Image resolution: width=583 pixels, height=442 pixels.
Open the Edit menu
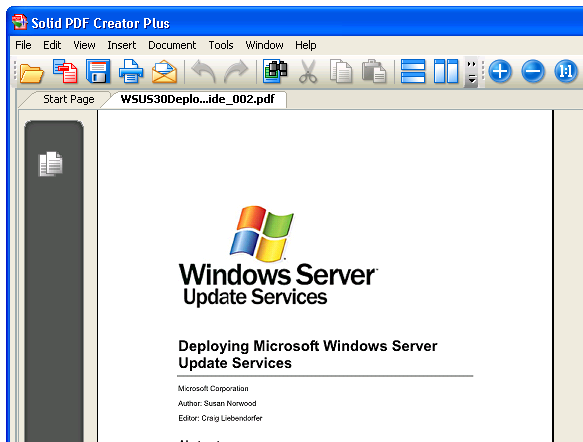click(x=52, y=45)
